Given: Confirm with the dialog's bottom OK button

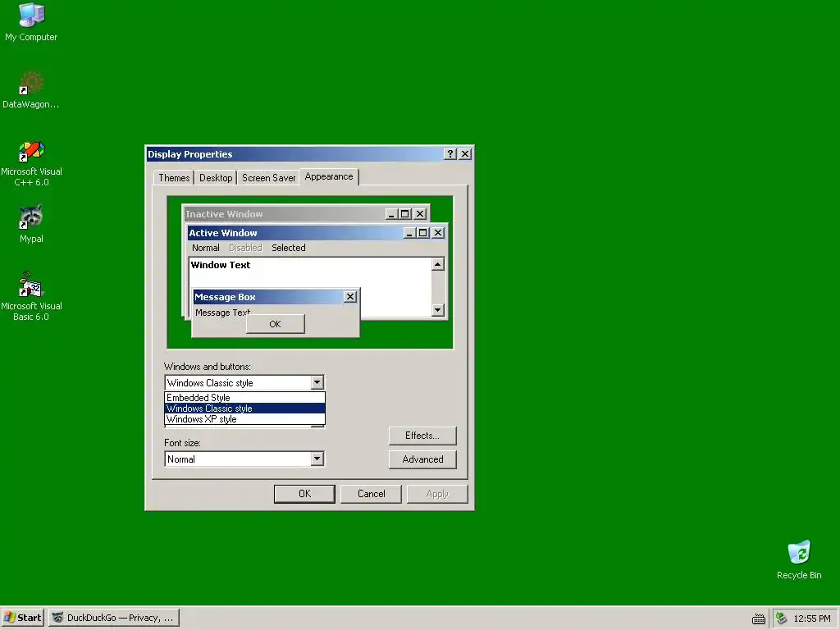Looking at the screenshot, I should [x=304, y=493].
